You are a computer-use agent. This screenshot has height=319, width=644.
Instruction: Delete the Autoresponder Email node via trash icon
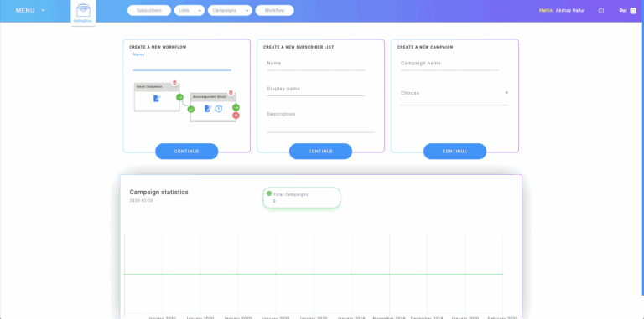click(x=231, y=93)
